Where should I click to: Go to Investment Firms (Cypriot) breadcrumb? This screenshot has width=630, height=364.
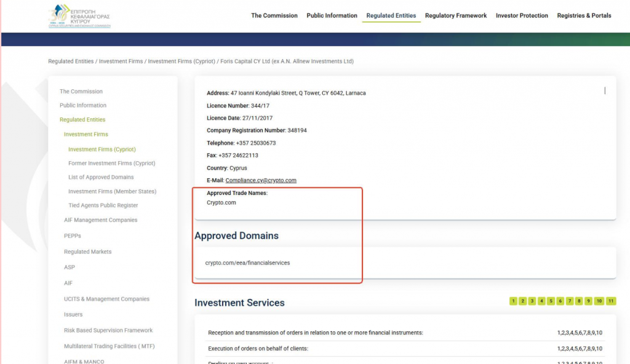[x=181, y=61]
